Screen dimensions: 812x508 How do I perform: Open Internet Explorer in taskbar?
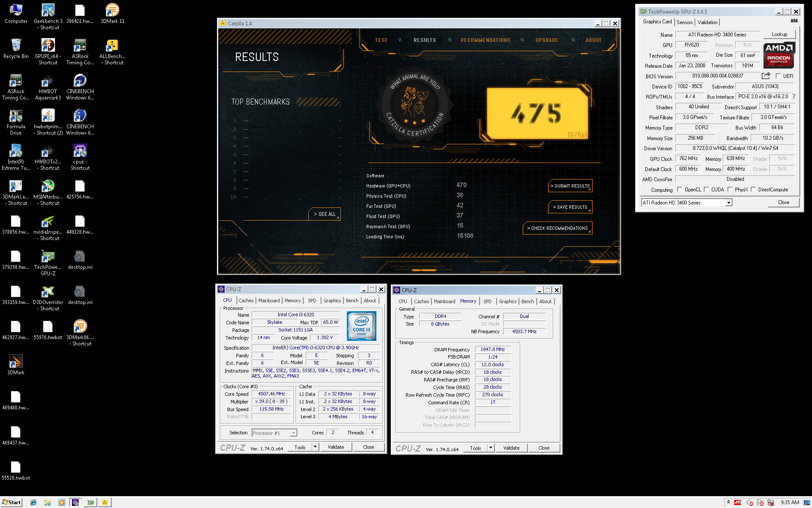click(x=33, y=502)
